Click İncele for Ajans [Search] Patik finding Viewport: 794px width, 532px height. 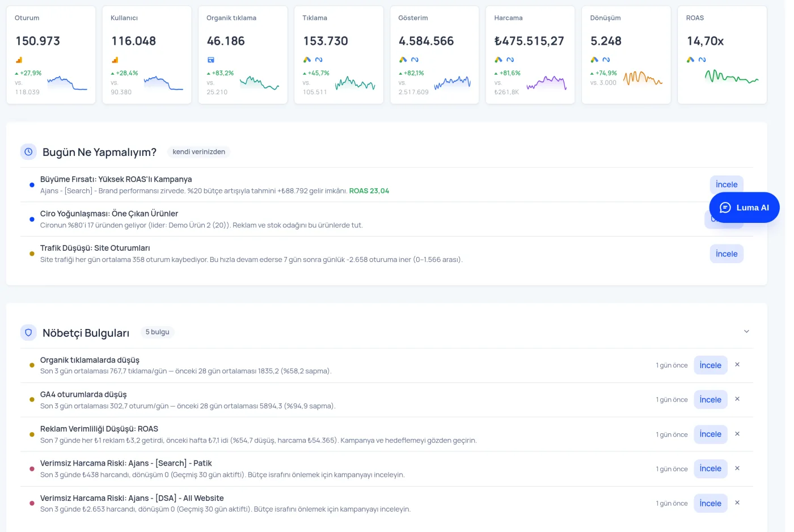tap(711, 468)
